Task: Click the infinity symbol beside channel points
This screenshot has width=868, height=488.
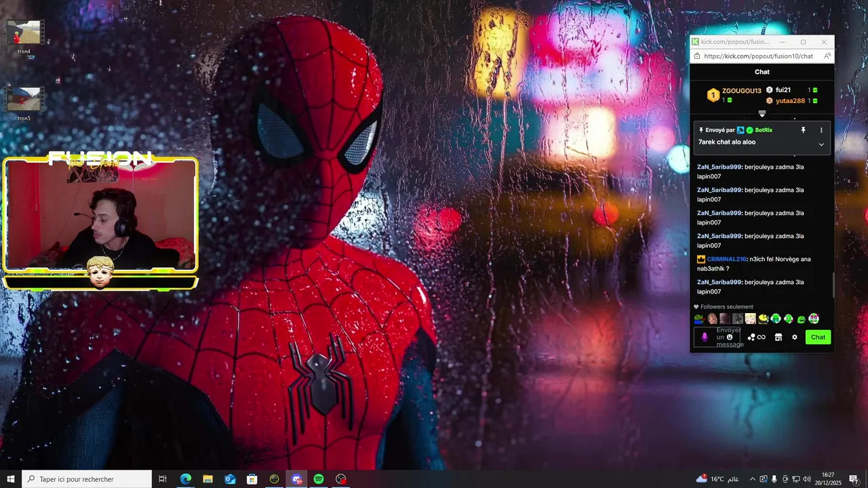Action: [761, 337]
